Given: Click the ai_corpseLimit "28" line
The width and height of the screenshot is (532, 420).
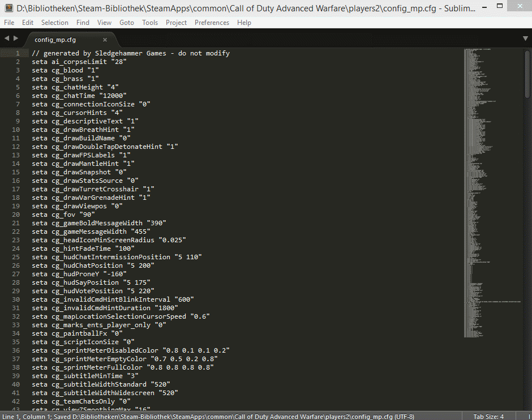Looking at the screenshot, I should pos(79,62).
